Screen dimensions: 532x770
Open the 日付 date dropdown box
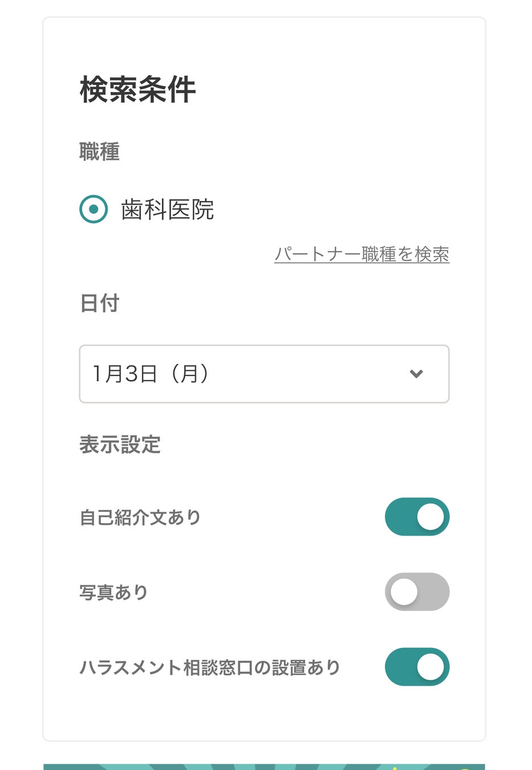(264, 374)
